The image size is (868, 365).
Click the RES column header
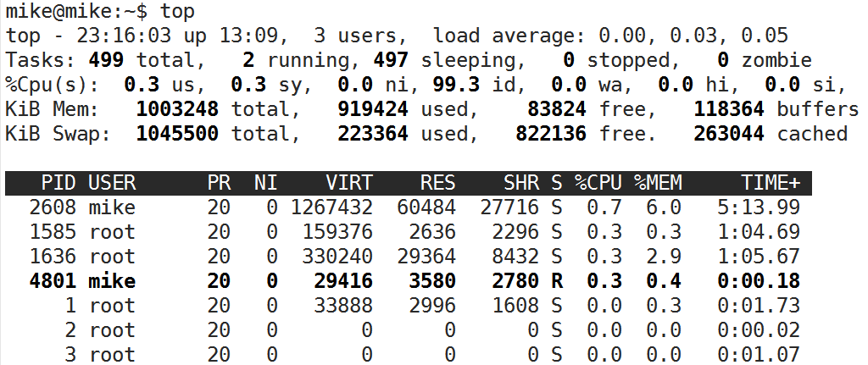pyautogui.click(x=438, y=183)
